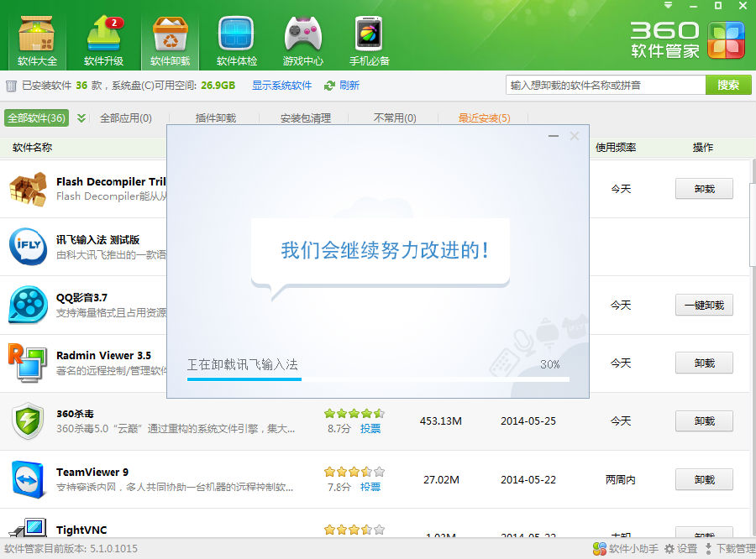
Task: Click the 刷新 link
Action: tap(349, 86)
